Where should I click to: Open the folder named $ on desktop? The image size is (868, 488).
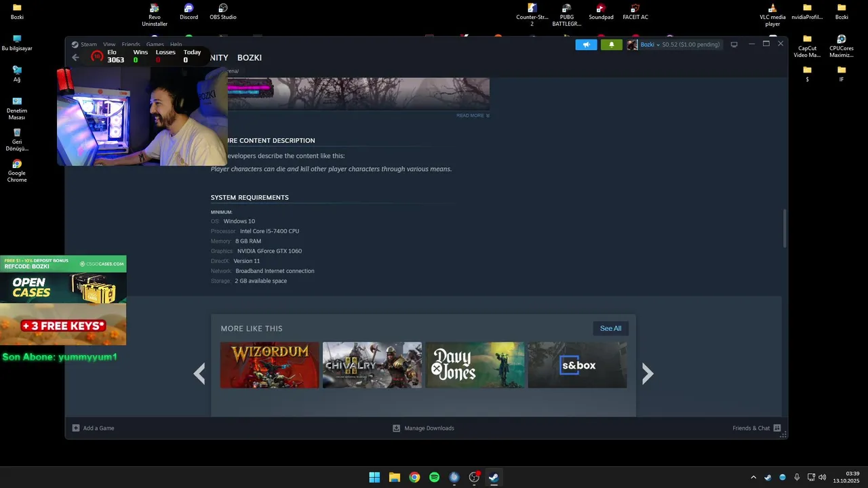click(x=807, y=74)
